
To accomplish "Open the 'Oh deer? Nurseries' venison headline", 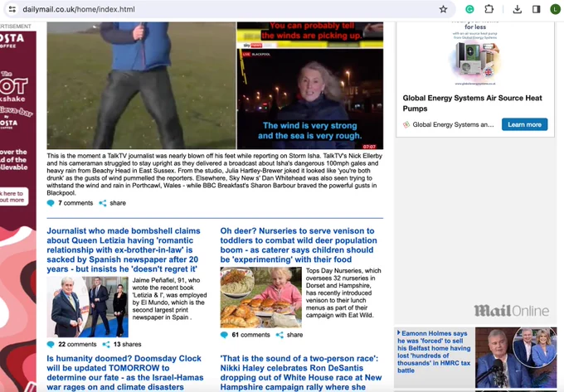I will 299,245.
